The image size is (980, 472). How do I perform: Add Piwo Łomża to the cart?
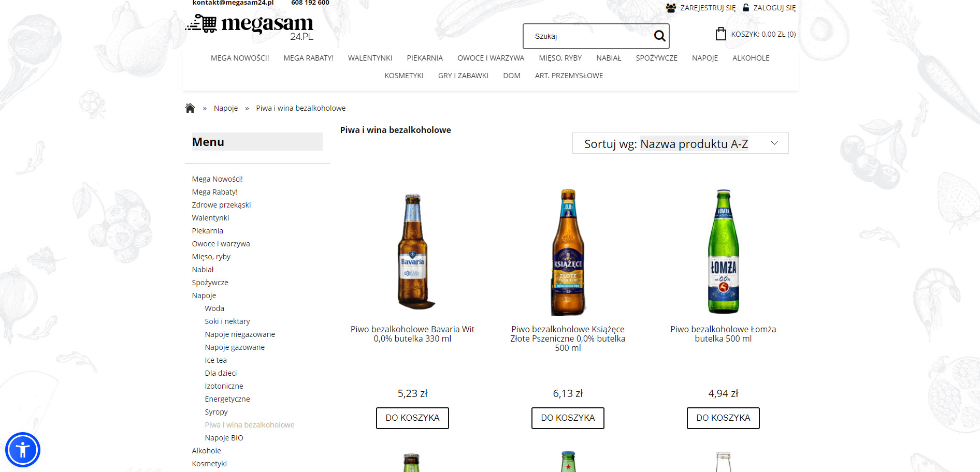tap(723, 418)
